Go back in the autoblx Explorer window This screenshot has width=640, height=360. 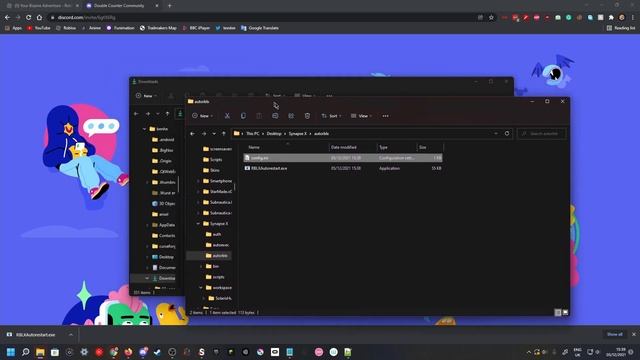click(193, 133)
